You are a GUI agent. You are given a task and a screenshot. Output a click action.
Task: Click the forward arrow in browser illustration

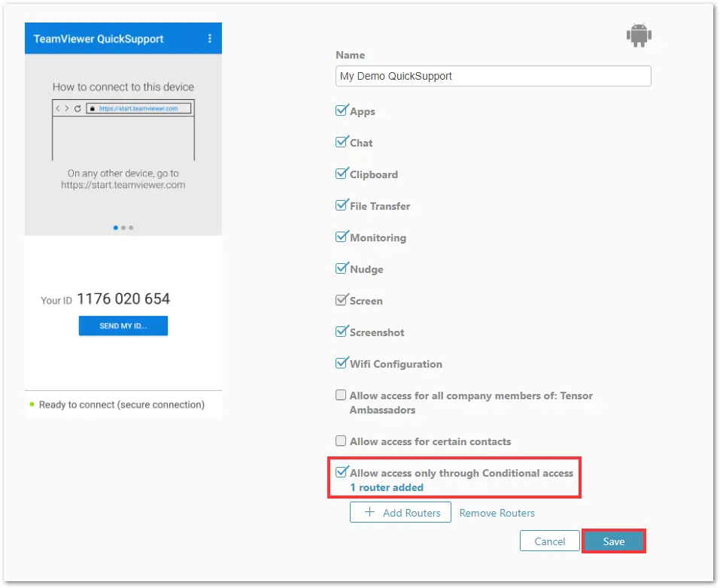[67, 109]
